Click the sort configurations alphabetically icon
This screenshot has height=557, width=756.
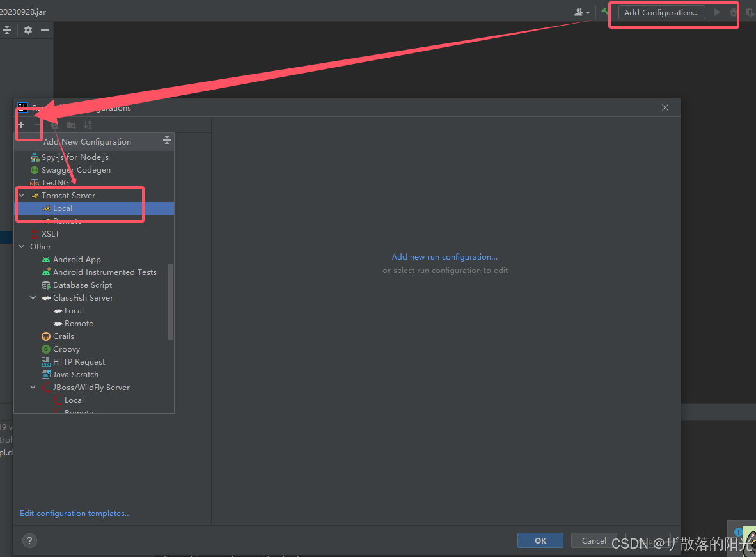[88, 125]
